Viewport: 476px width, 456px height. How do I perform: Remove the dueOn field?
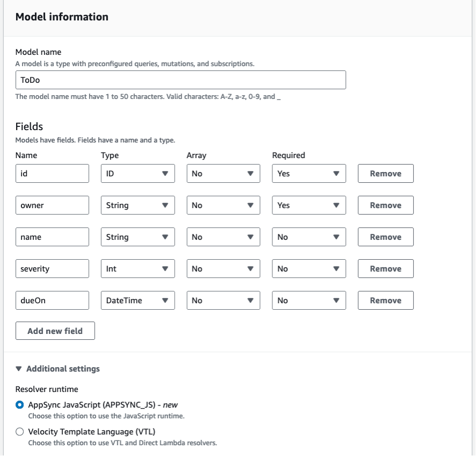pos(385,300)
